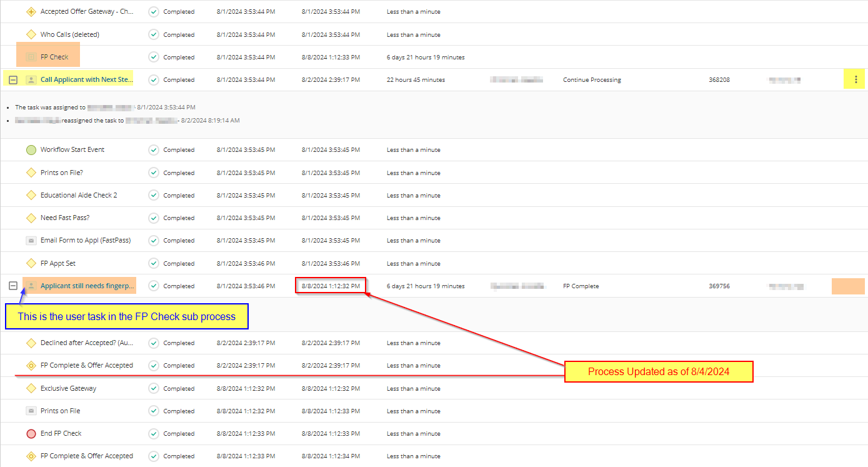Open the Applicant still needs fingerprints link
Image resolution: width=868 pixels, height=467 pixels.
[x=87, y=286]
